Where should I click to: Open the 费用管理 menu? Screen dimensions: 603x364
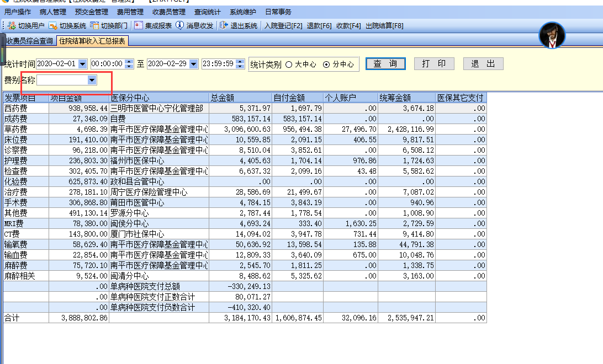[130, 12]
